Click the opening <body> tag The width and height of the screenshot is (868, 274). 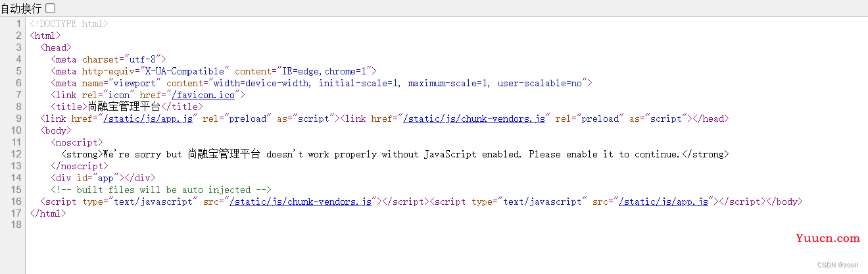(56, 130)
